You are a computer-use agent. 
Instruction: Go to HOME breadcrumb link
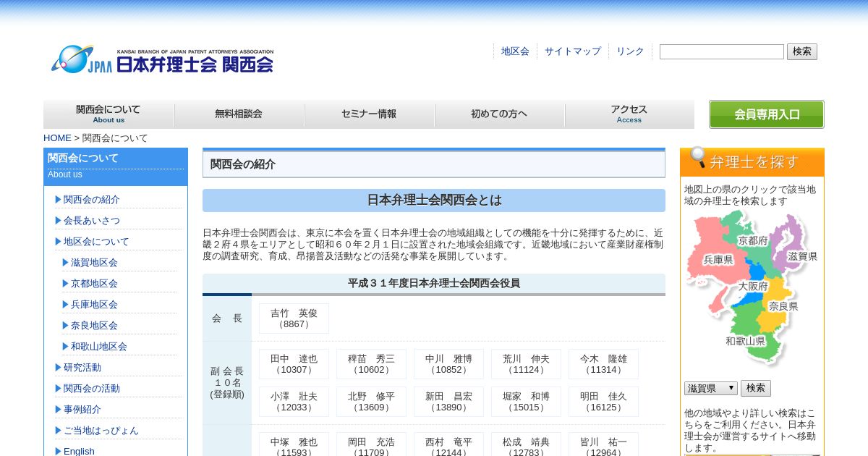pos(57,138)
